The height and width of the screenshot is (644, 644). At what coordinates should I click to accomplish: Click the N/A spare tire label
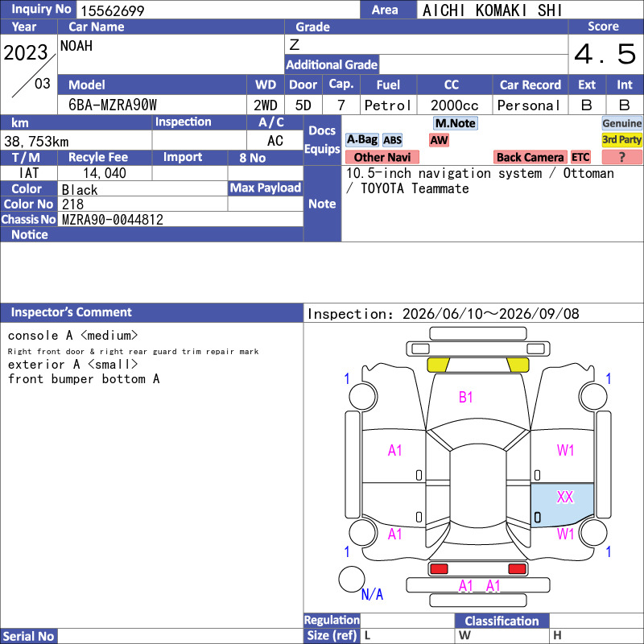(x=372, y=594)
